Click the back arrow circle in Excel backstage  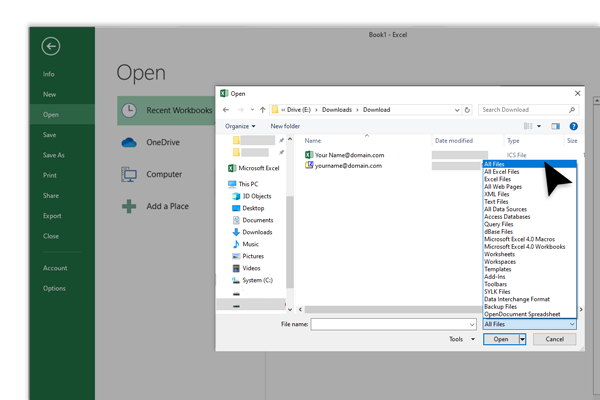click(x=51, y=46)
